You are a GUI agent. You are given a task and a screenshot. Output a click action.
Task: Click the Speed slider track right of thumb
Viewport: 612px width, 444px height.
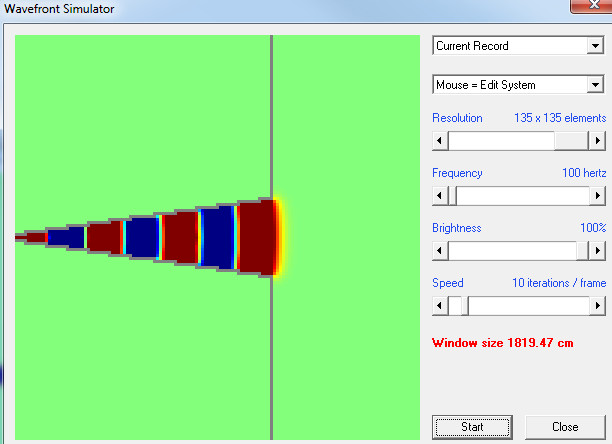tap(529, 305)
